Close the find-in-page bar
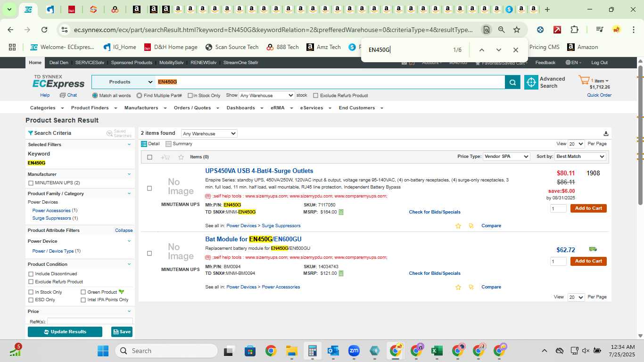Screen dimensions: 644x362 516,50
